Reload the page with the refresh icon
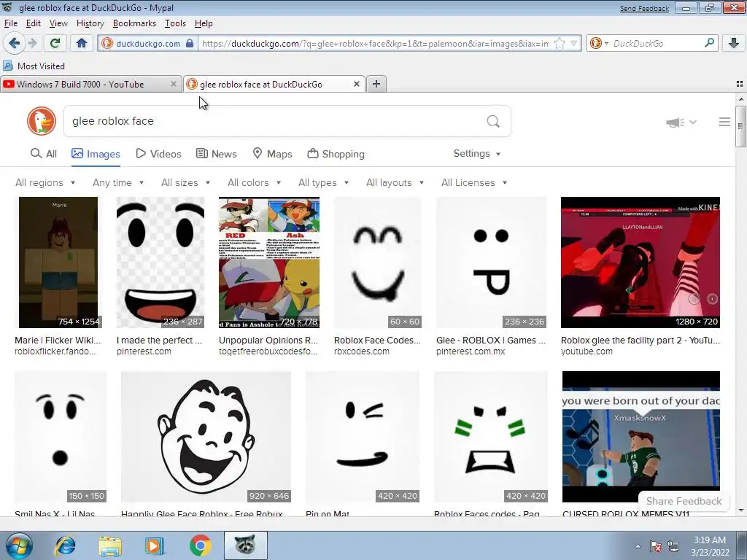This screenshot has height=560, width=747. (x=55, y=43)
